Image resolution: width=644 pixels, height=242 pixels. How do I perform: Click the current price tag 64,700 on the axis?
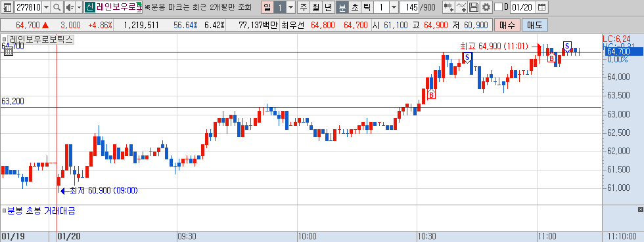(624, 51)
